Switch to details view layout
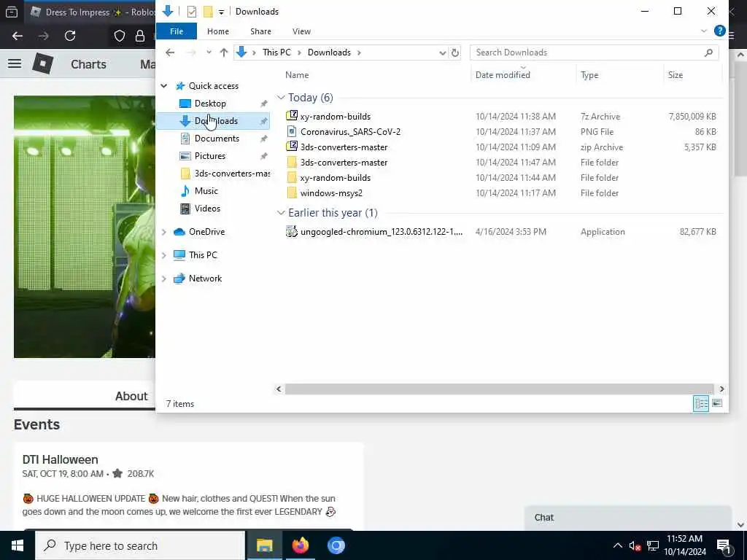 click(x=701, y=403)
